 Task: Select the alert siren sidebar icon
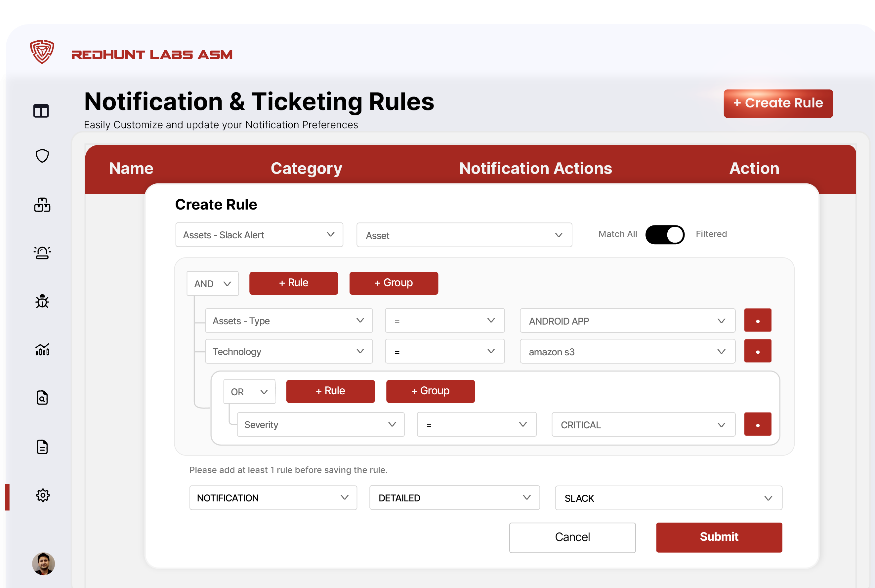point(42,253)
